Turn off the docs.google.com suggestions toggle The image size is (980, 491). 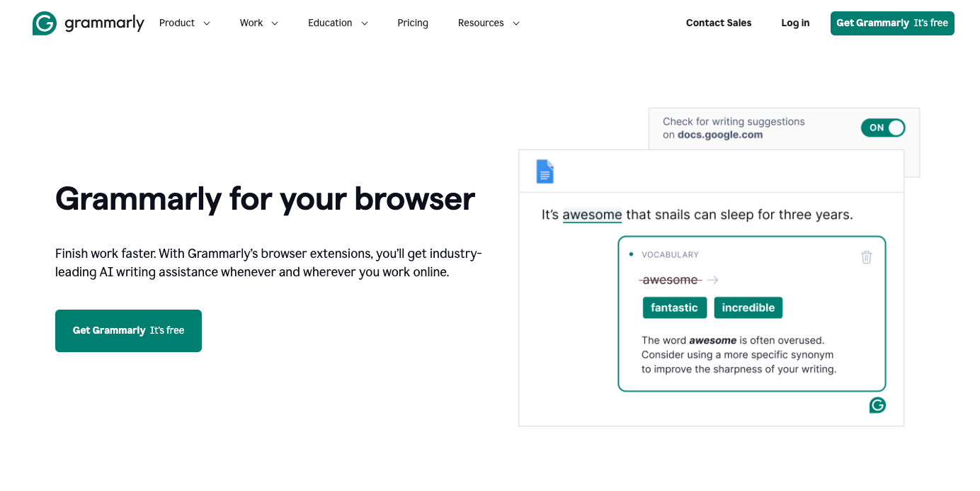tap(883, 128)
